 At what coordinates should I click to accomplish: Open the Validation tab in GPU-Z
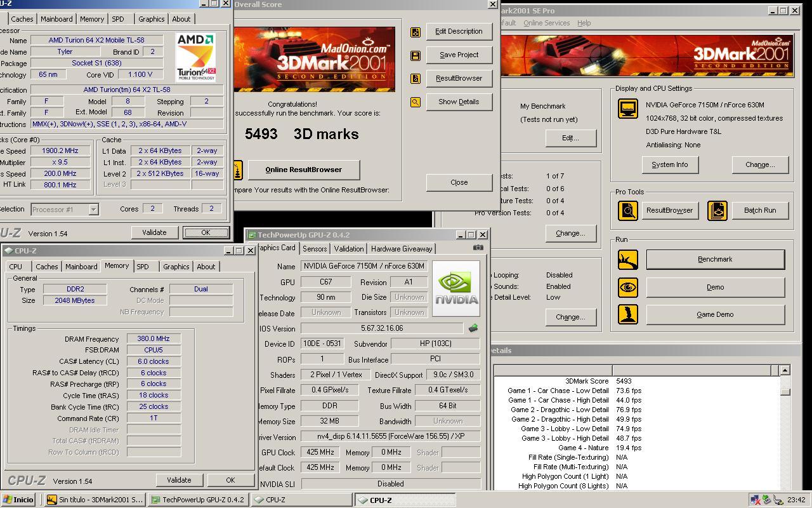pyautogui.click(x=349, y=249)
